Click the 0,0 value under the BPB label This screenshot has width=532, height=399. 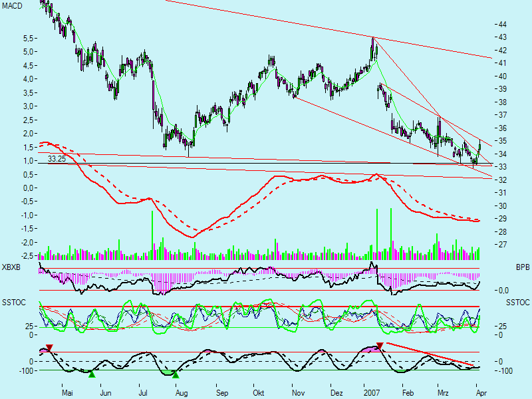click(x=503, y=291)
